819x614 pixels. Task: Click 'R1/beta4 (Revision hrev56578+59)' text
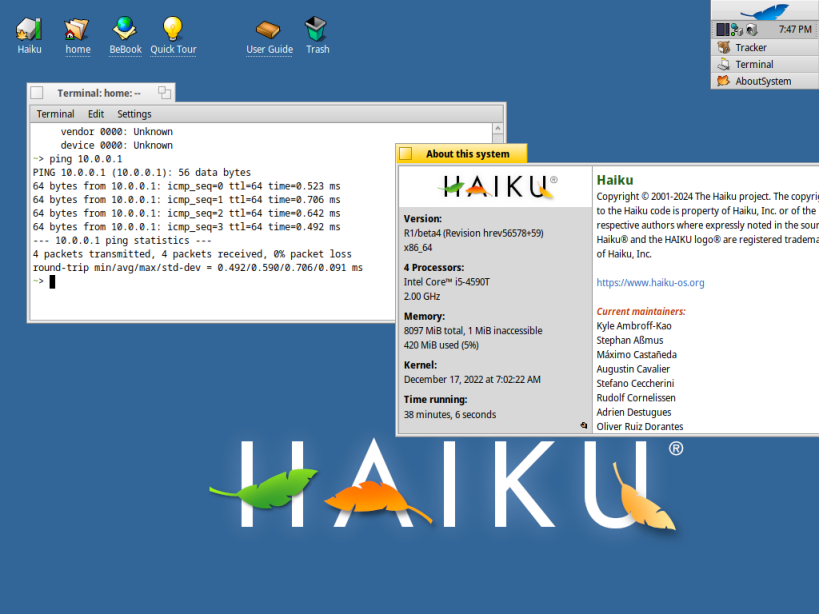click(473, 233)
